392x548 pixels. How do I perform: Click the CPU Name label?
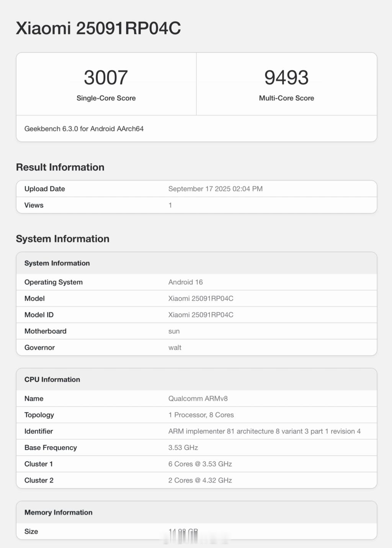click(x=34, y=398)
